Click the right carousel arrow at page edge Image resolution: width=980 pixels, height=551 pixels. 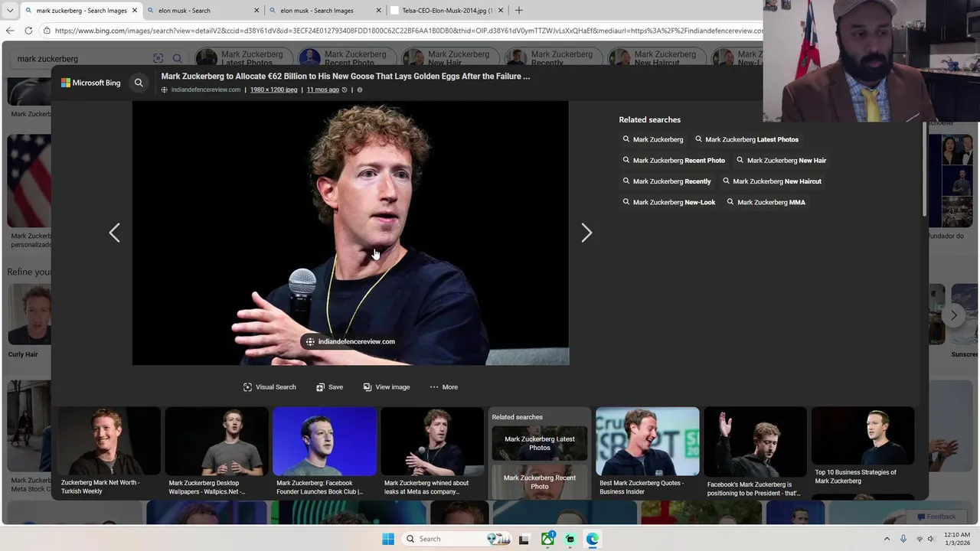tap(953, 315)
